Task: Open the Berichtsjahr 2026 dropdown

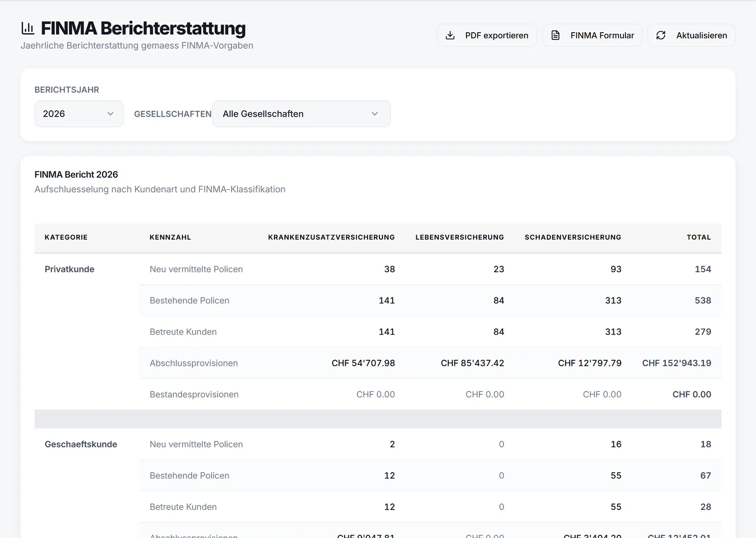Action: [x=79, y=114]
